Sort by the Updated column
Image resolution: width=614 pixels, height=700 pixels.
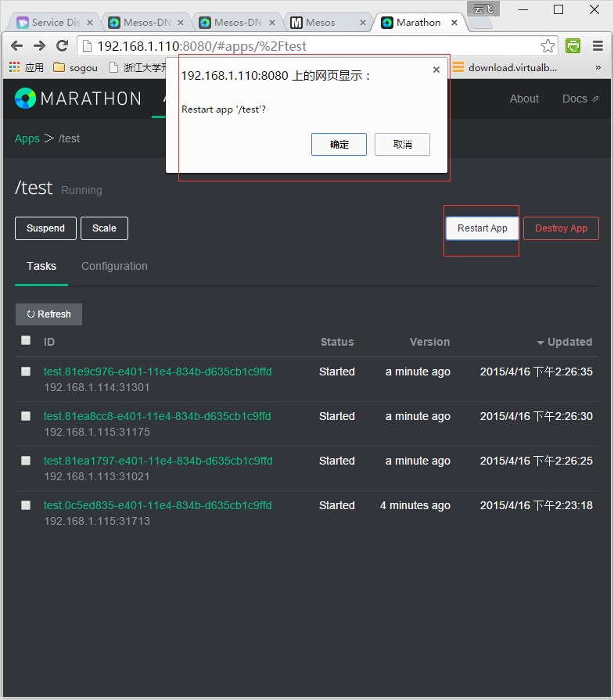[565, 342]
